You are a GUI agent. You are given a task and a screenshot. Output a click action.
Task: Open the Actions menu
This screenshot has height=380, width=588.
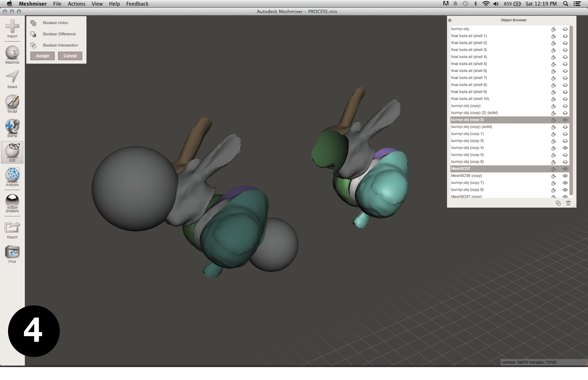(x=76, y=4)
